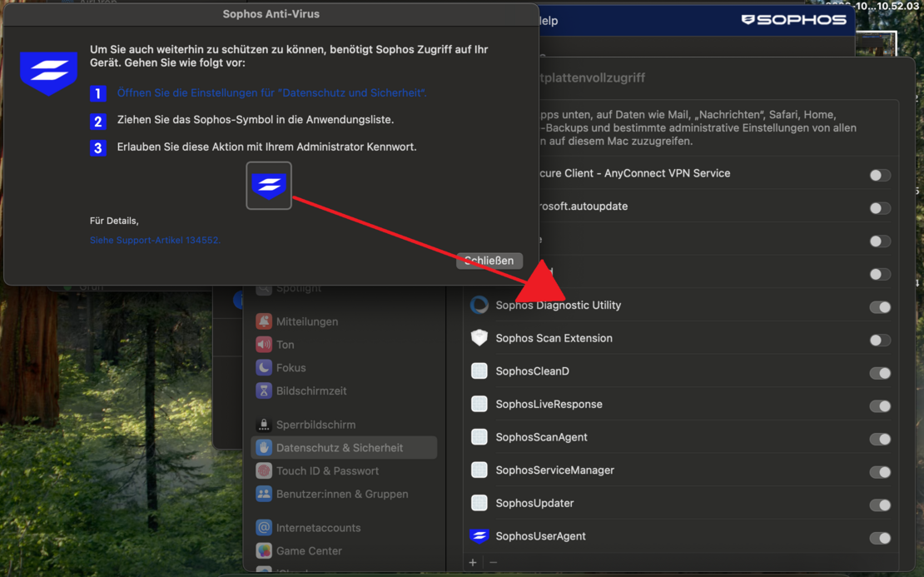Select the "SophosLiveResponse" list entry text

[x=549, y=404]
